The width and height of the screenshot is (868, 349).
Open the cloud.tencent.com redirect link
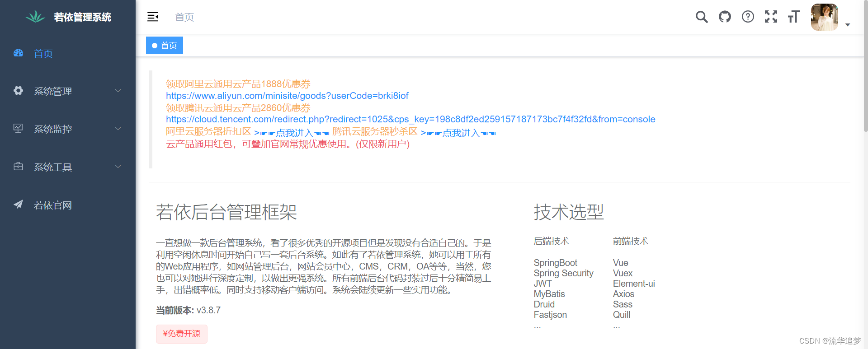(410, 119)
